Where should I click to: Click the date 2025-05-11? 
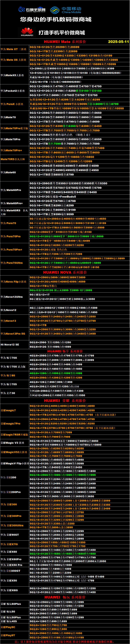click(118, 42)
